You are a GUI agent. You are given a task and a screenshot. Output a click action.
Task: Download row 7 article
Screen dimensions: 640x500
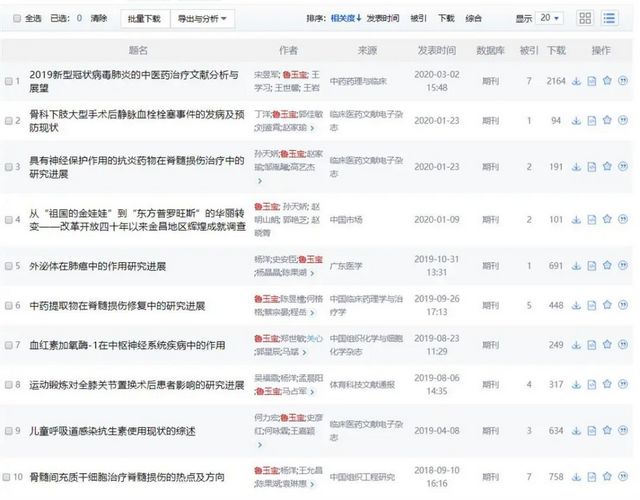coord(576,345)
